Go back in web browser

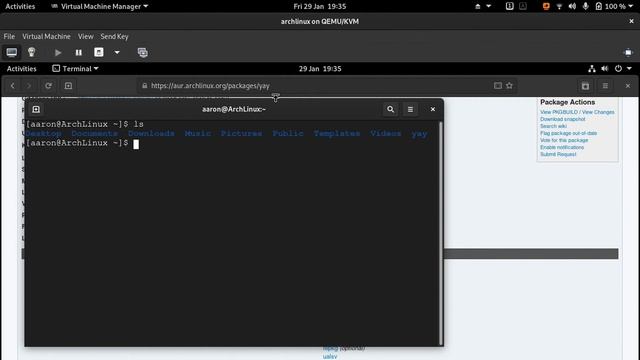(13, 86)
